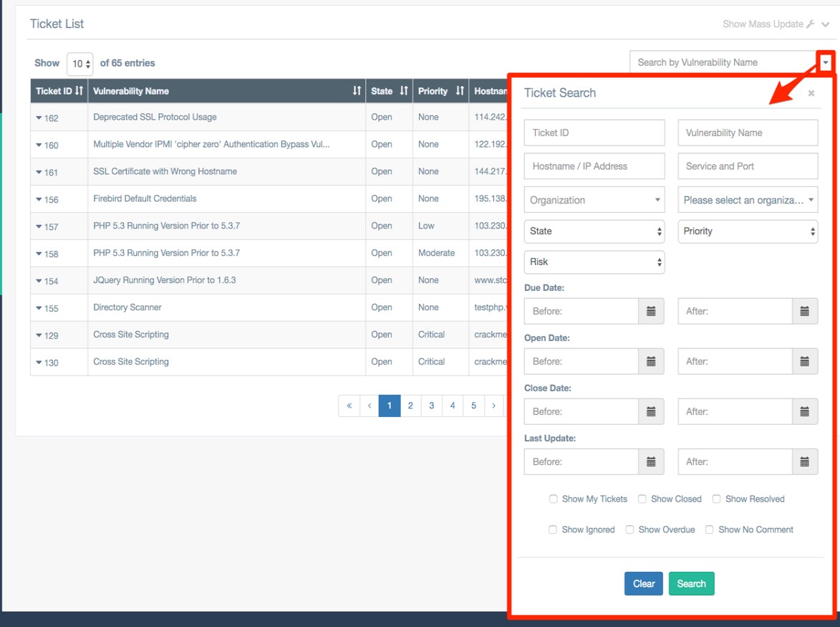Jump to first page with double-arrow
This screenshot has height=627, width=840.
[x=349, y=406]
